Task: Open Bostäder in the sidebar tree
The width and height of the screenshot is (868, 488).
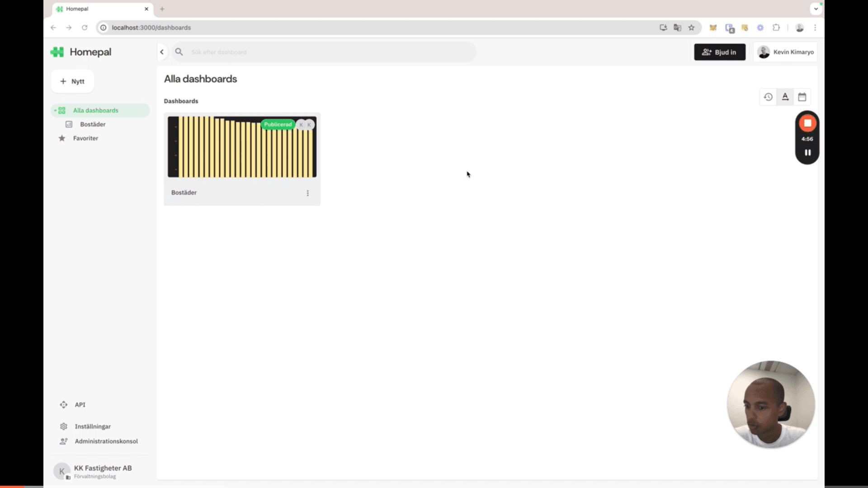Action: click(x=93, y=124)
